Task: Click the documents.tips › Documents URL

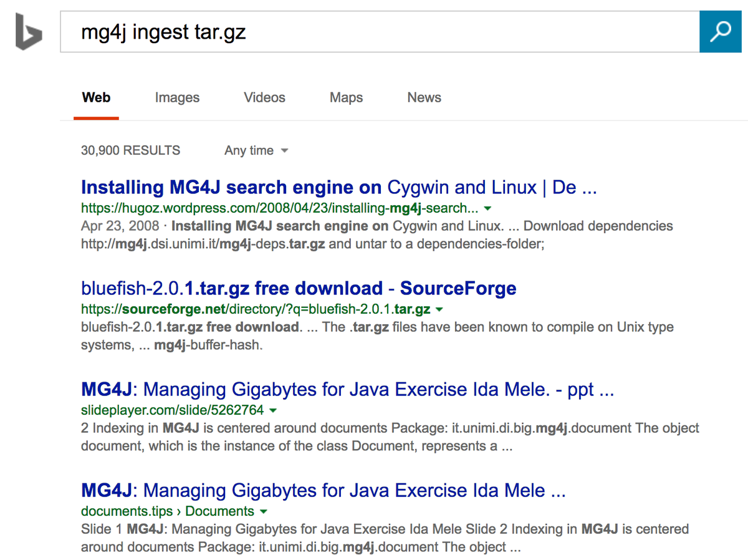Action: click(x=168, y=511)
